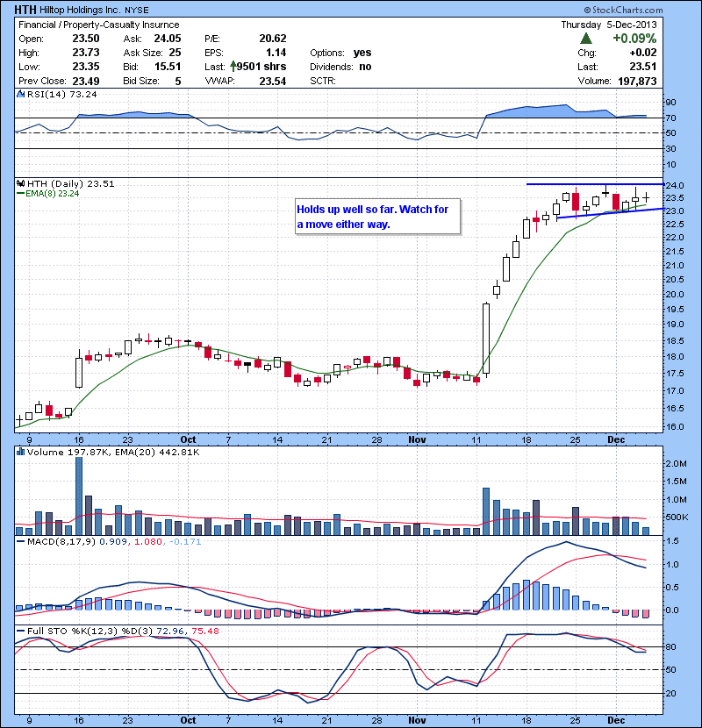The width and height of the screenshot is (702, 728).
Task: Click the Bid Size value 5
Action: pos(178,82)
